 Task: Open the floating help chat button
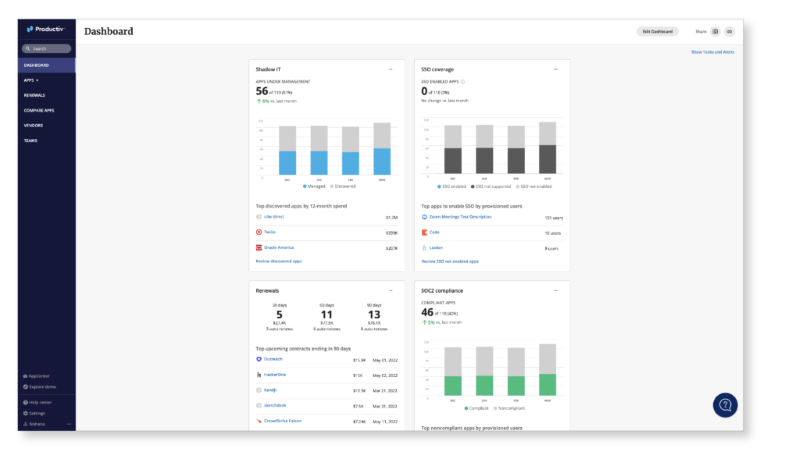pyautogui.click(x=725, y=405)
